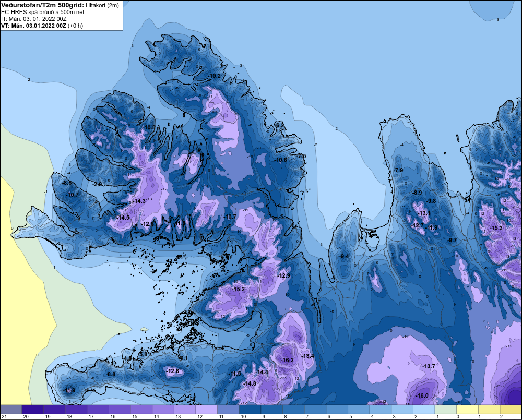
Task: Click the -14.3 temperature value
Action: pyautogui.click(x=139, y=201)
